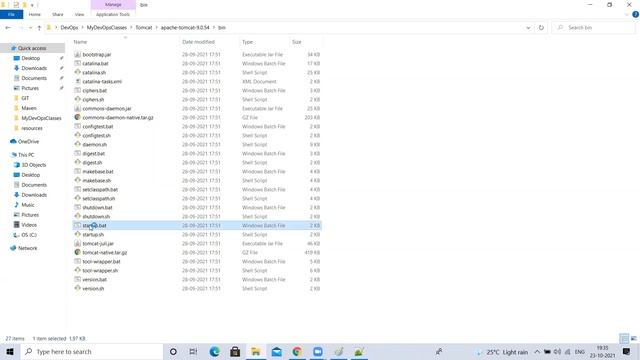The image size is (640, 360).
Task: Sort files by Date modified column
Action: click(x=198, y=42)
